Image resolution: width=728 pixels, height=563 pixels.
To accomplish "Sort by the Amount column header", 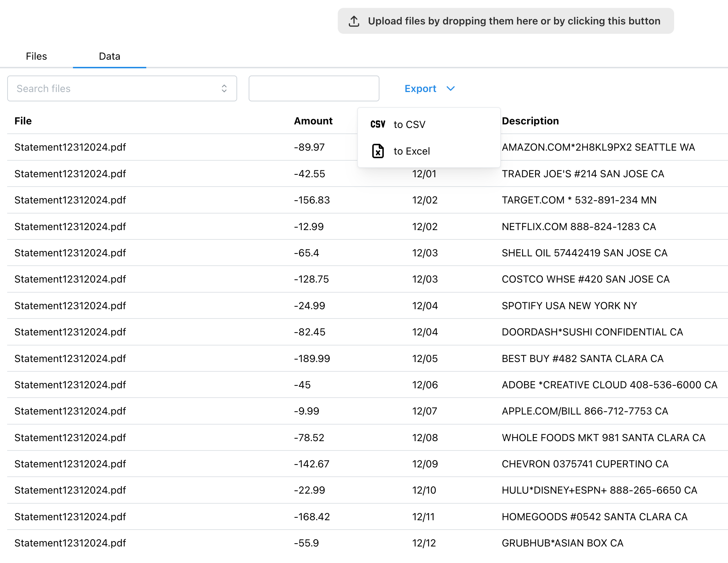I will click(313, 121).
